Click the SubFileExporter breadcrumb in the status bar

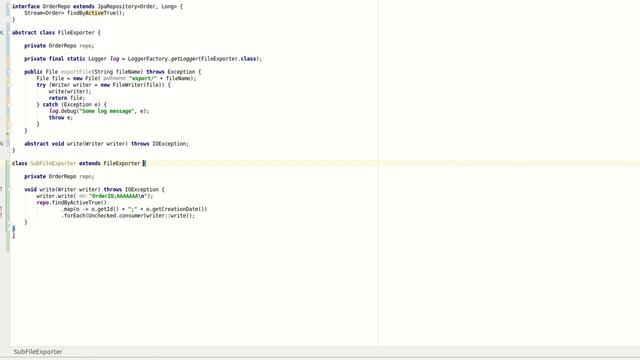pos(38,351)
